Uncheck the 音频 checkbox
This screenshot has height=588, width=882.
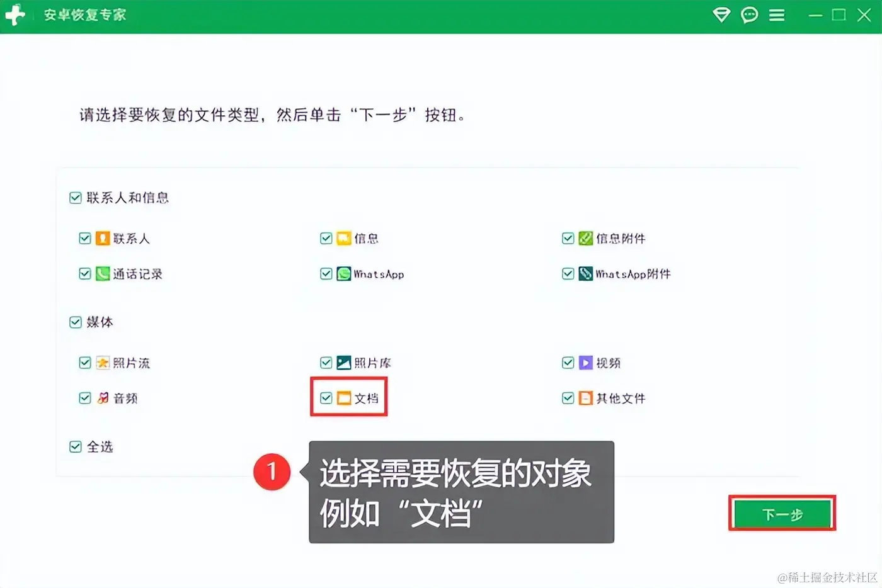(x=85, y=398)
